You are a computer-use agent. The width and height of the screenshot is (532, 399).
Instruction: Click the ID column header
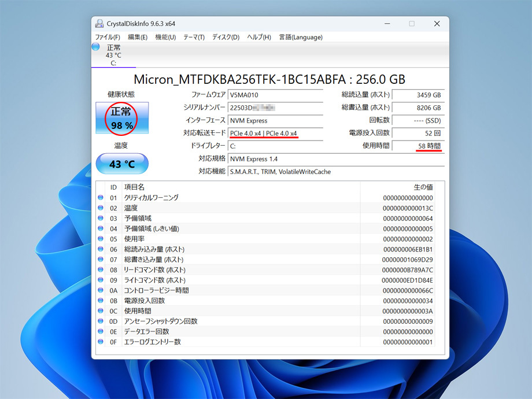tap(113, 187)
